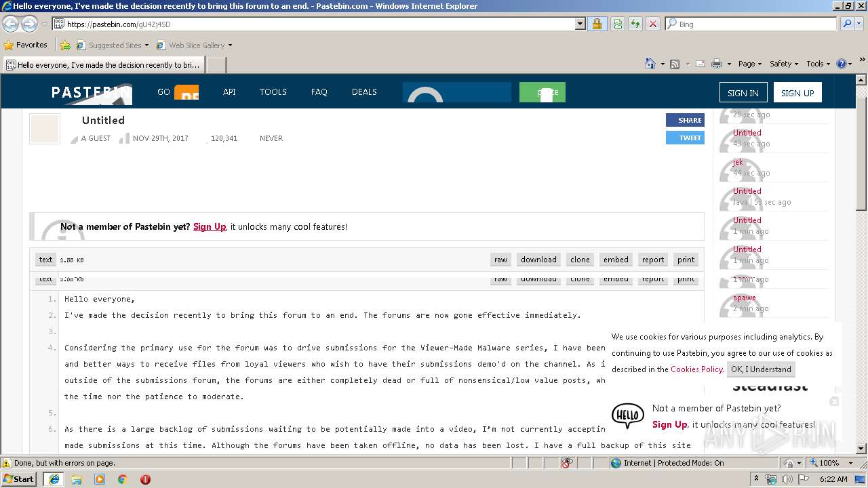Viewport: 868px width, 488px height.
Task: Click the Help question mark icon
Action: pos(842,64)
